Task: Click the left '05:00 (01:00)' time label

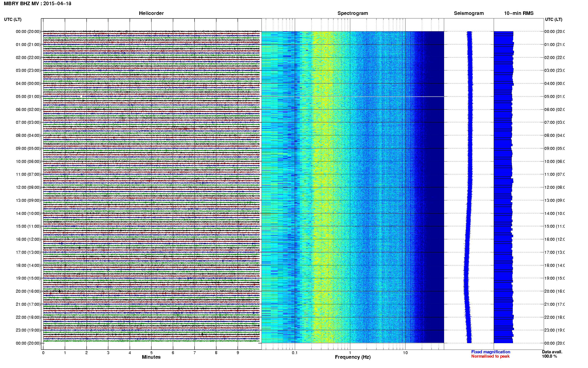Action: [28, 96]
